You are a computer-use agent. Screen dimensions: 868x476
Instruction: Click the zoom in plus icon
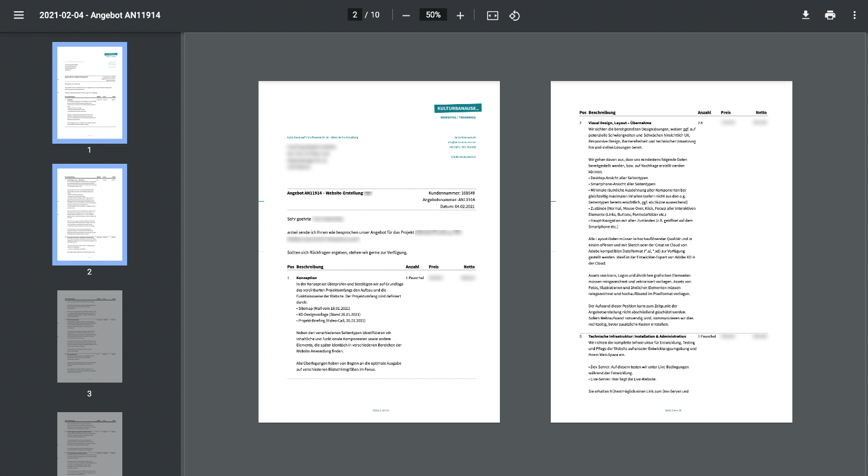pyautogui.click(x=460, y=15)
